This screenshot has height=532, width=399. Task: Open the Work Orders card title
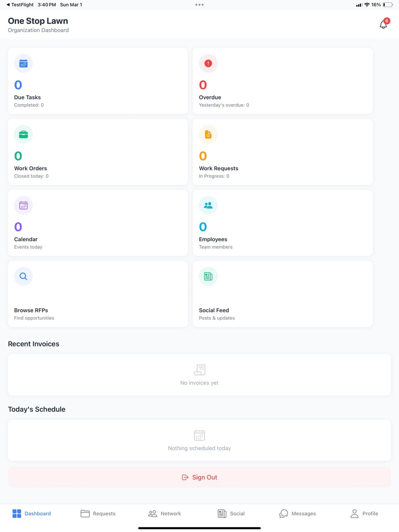tap(31, 168)
